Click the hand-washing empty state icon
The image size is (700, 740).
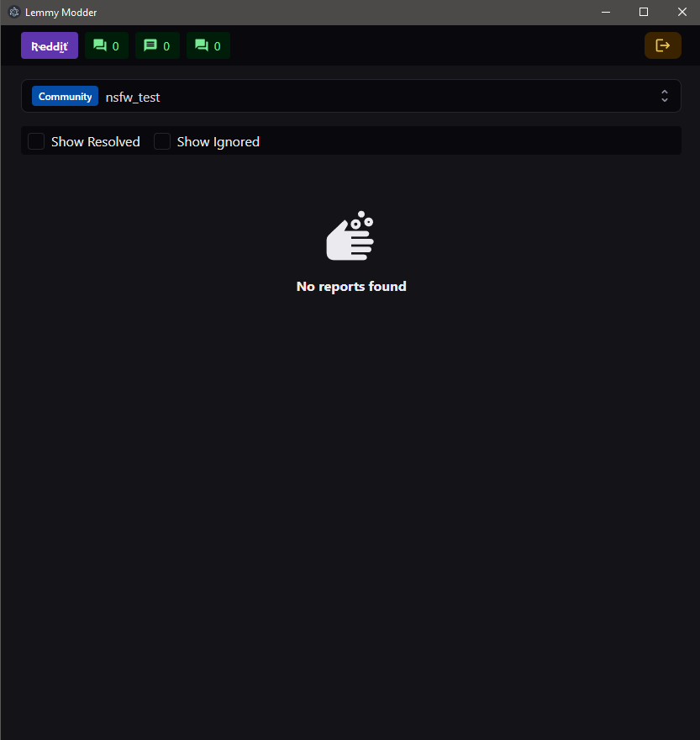[350, 235]
